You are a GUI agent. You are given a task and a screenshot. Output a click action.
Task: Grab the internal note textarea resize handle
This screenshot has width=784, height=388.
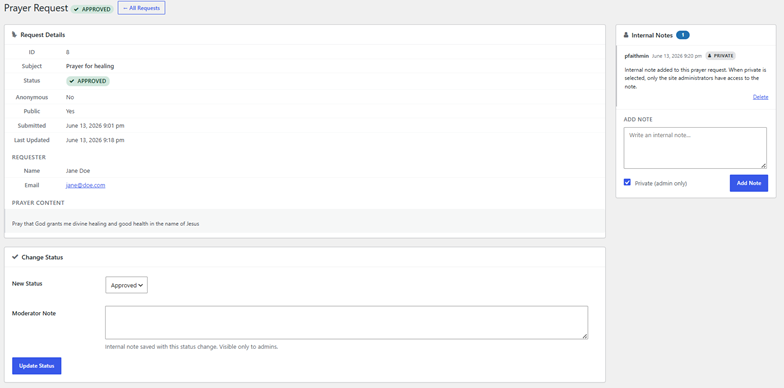[763, 166]
